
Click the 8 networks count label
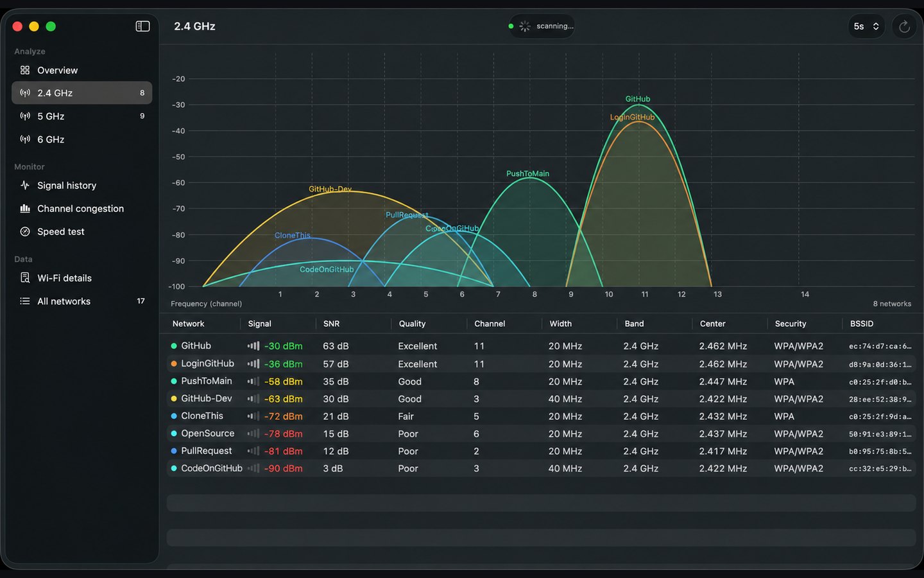(892, 304)
